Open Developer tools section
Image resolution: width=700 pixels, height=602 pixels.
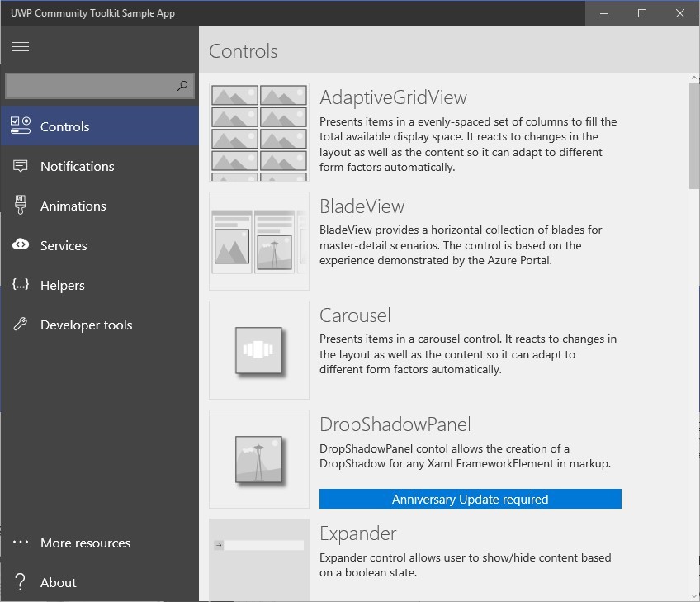(x=100, y=325)
